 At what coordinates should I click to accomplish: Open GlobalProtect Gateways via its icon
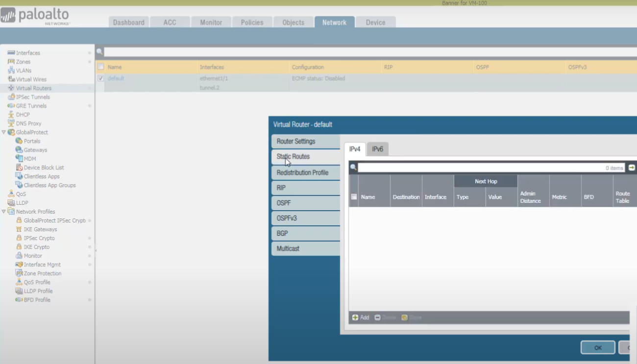tap(19, 150)
